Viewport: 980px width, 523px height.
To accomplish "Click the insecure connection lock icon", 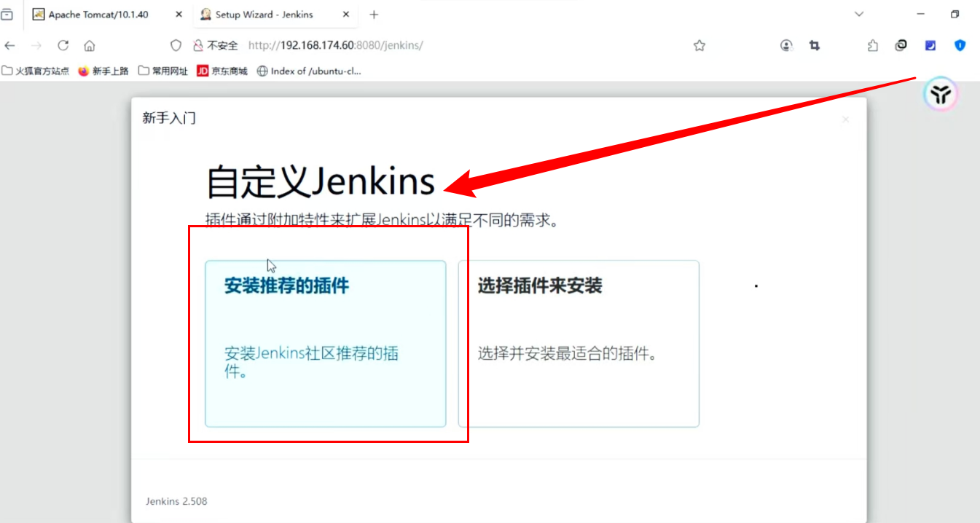I will [x=197, y=45].
